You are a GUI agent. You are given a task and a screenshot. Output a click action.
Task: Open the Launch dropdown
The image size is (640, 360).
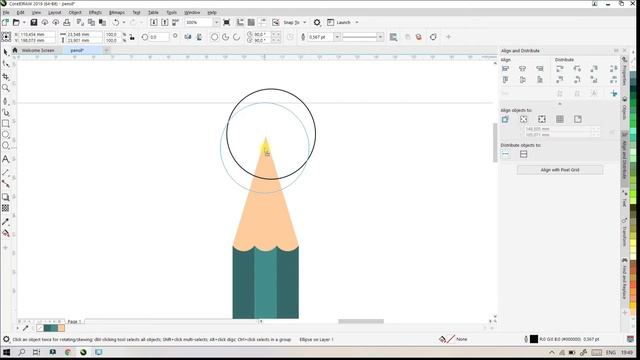tap(357, 22)
